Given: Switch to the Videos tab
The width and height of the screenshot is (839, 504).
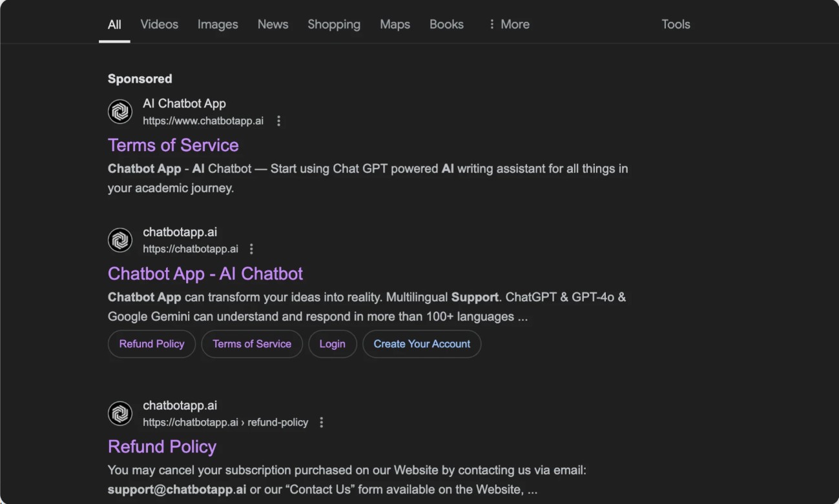Looking at the screenshot, I should [x=160, y=25].
